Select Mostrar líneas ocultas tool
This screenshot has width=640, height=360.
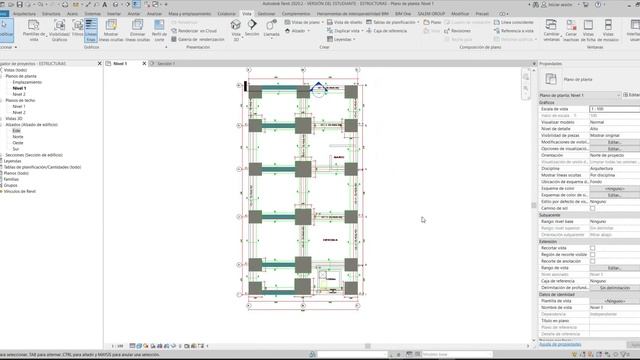click(111, 30)
